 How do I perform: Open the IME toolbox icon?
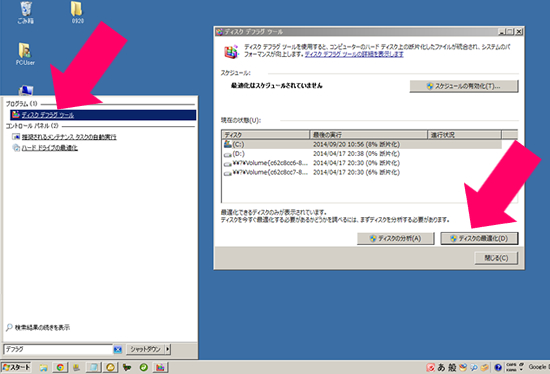pos(485,367)
